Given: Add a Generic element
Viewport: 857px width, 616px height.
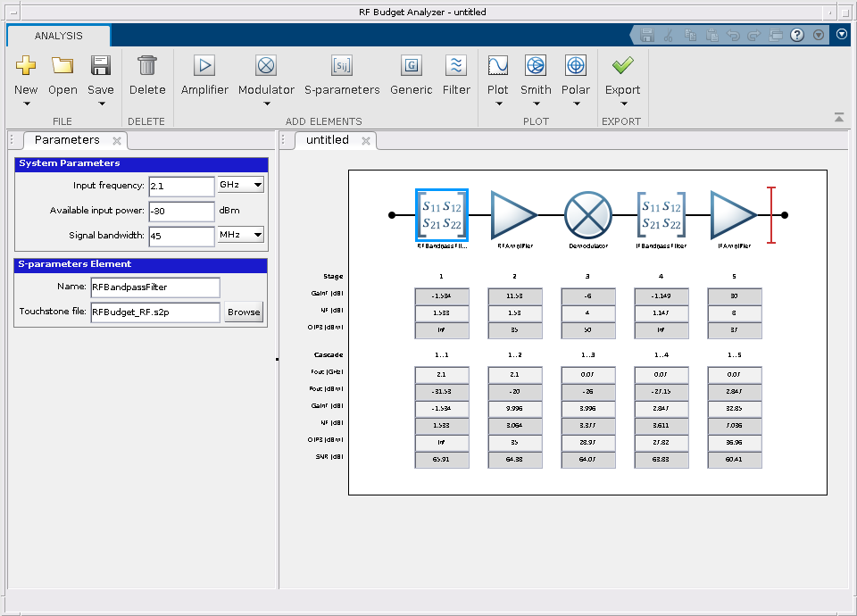Looking at the screenshot, I should tap(411, 66).
